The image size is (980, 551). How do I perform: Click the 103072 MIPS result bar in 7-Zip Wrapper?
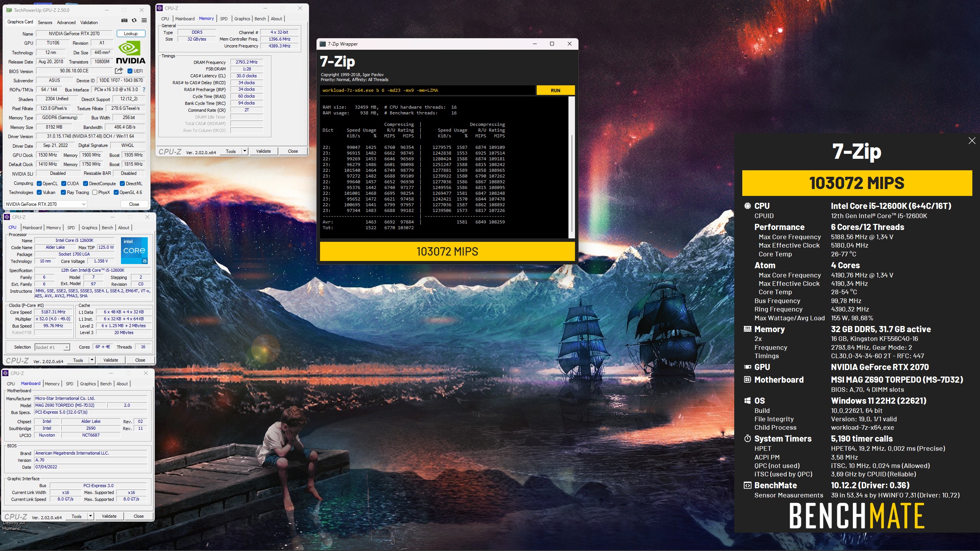tap(447, 251)
